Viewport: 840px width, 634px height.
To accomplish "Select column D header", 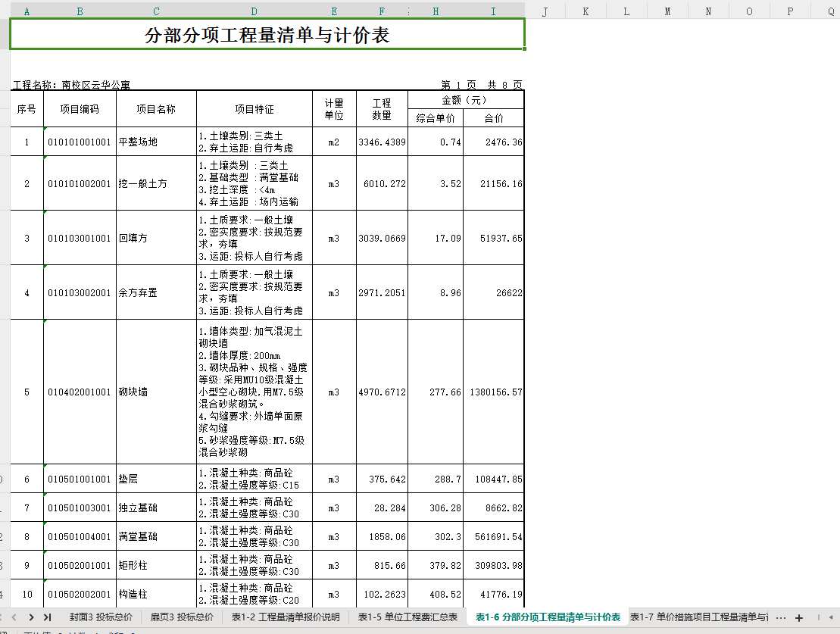I will (x=254, y=11).
